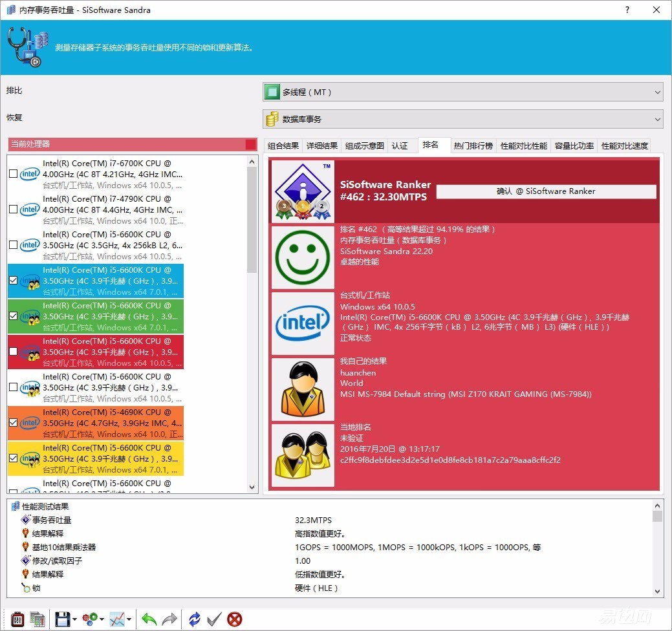Image resolution: width=672 pixels, height=631 pixels.
Task: Check the i7-6700K processor checkbox
Action: tap(14, 174)
